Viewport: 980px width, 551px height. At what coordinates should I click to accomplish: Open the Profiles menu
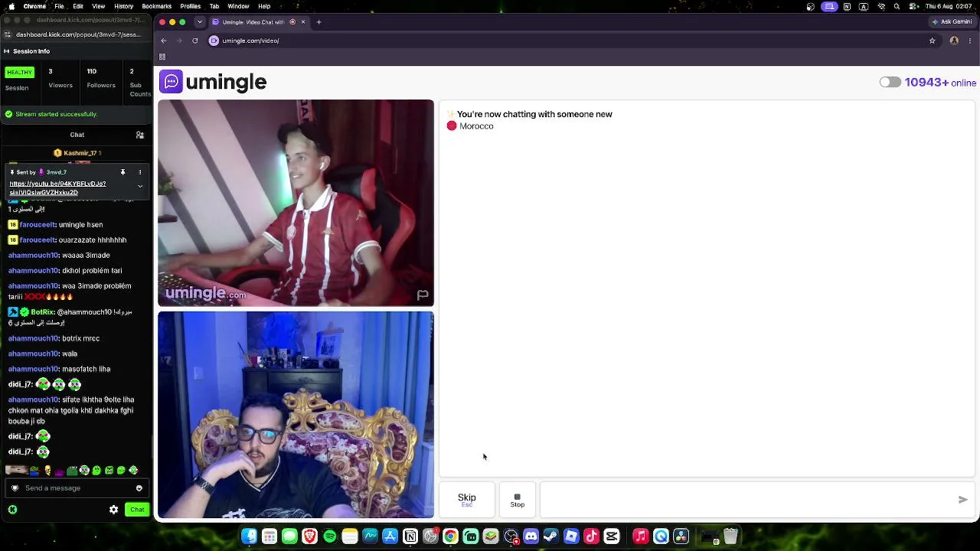(191, 6)
